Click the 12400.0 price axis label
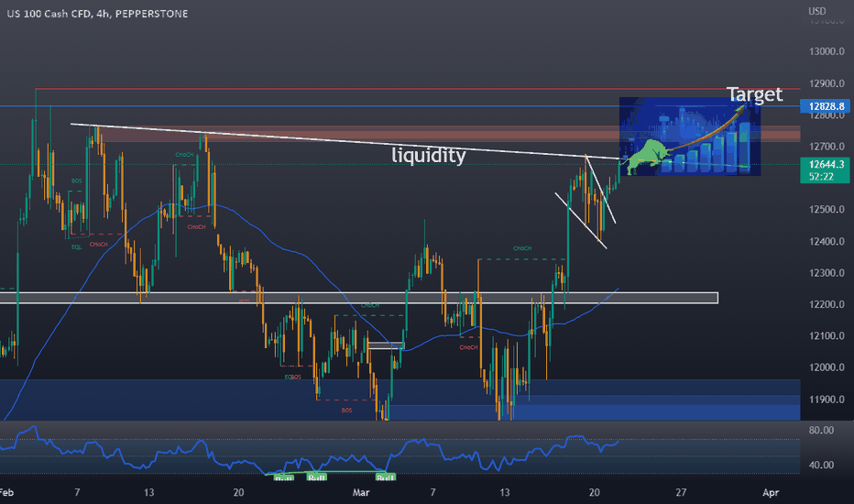Image resolution: width=854 pixels, height=504 pixels. 827,241
